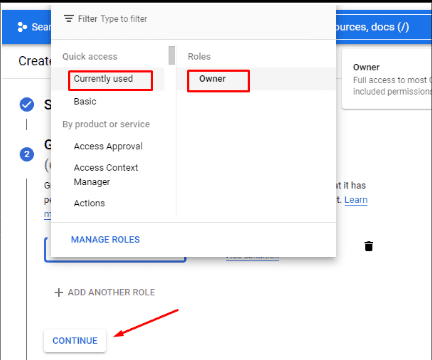Viewport: 432px width, 360px height.
Task: Choose the Owner role from the Roles list
Action: click(x=256, y=79)
